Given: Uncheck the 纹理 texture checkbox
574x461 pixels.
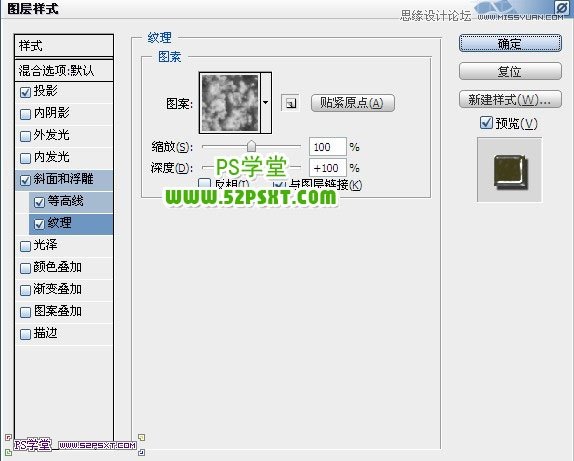Looking at the screenshot, I should tap(39, 224).
